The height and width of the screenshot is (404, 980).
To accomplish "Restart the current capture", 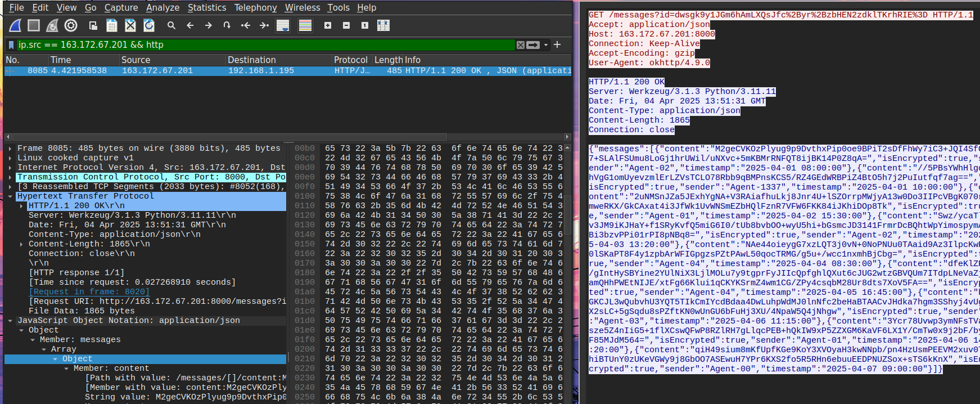I will pos(52,25).
